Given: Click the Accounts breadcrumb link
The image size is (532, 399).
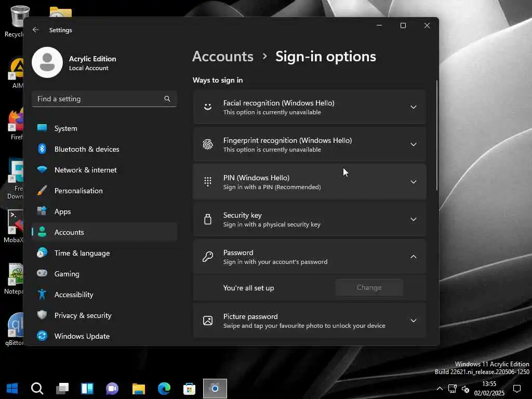Looking at the screenshot, I should tap(222, 56).
